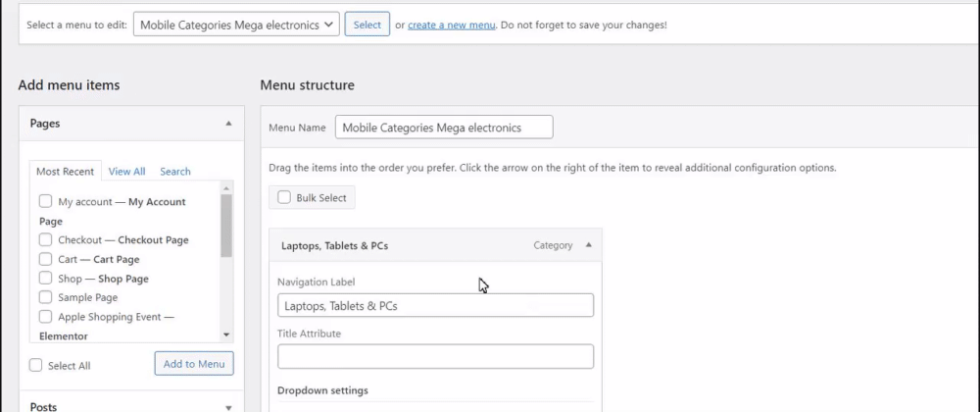Click the Menu Name text field
Image resolution: width=980 pixels, height=412 pixels.
pos(444,128)
